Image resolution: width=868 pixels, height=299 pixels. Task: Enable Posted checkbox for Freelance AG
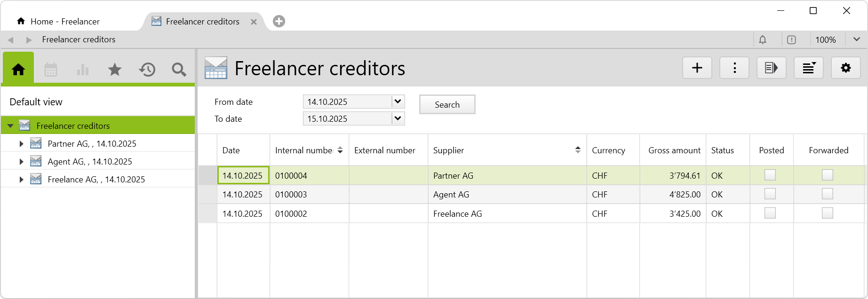(x=770, y=213)
